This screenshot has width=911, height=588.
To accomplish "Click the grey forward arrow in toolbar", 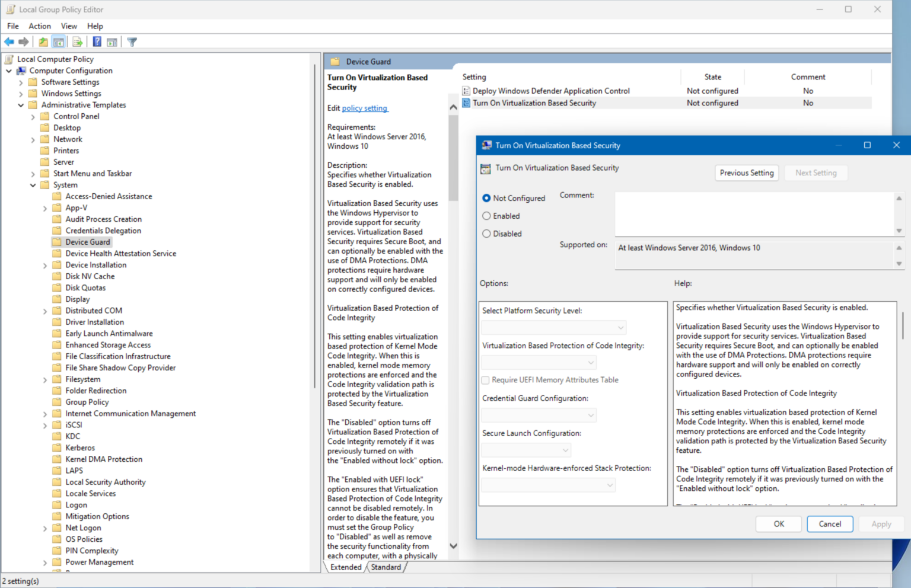I will (24, 42).
